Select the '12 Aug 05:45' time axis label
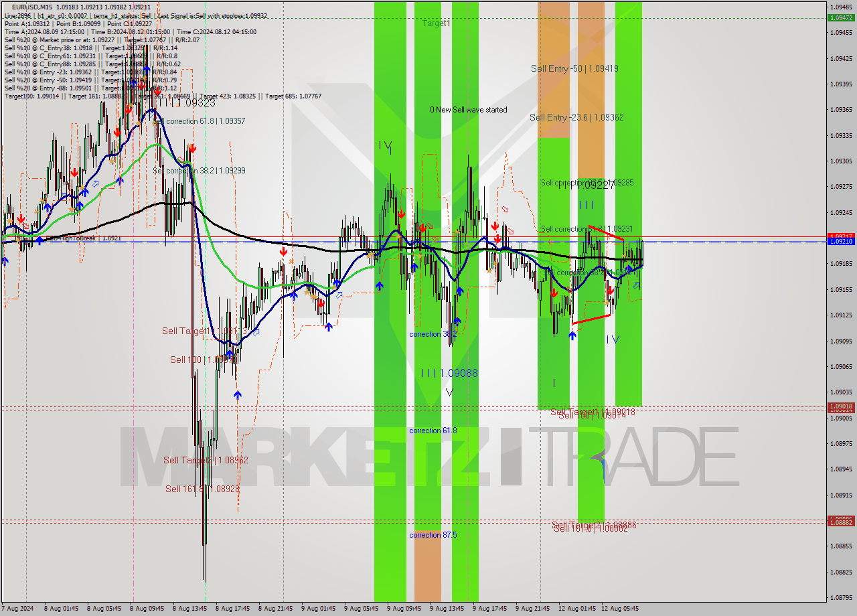 coord(620,609)
